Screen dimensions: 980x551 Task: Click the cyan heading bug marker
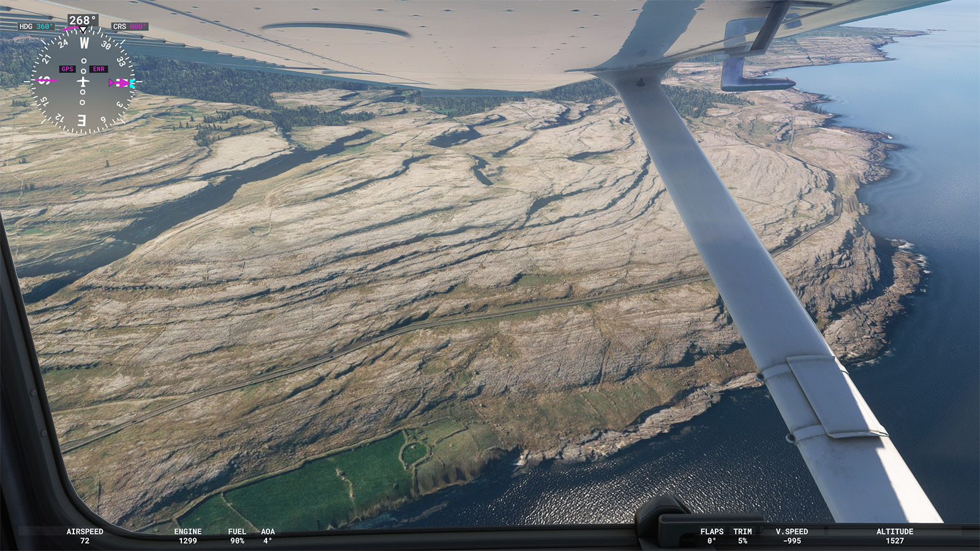[x=132, y=83]
